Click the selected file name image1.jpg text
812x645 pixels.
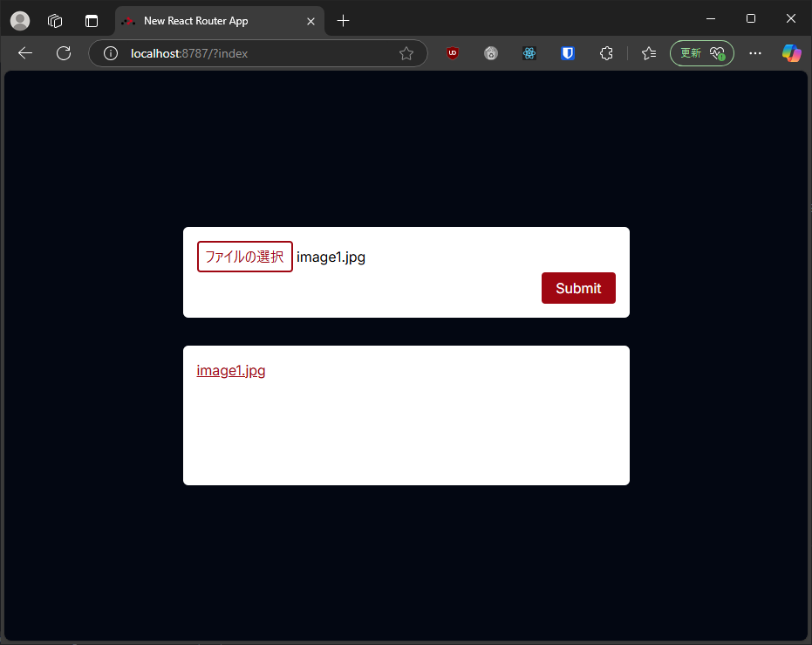331,257
